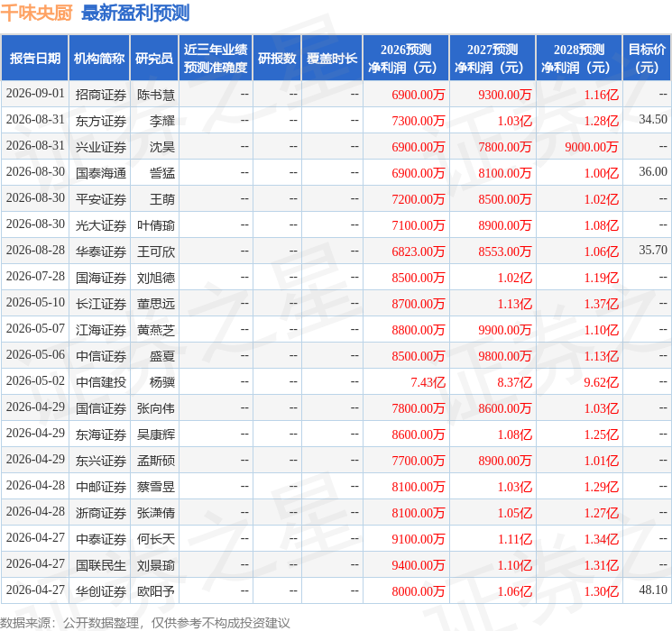
Task: Click the 研究员 column header
Action: pos(154,59)
